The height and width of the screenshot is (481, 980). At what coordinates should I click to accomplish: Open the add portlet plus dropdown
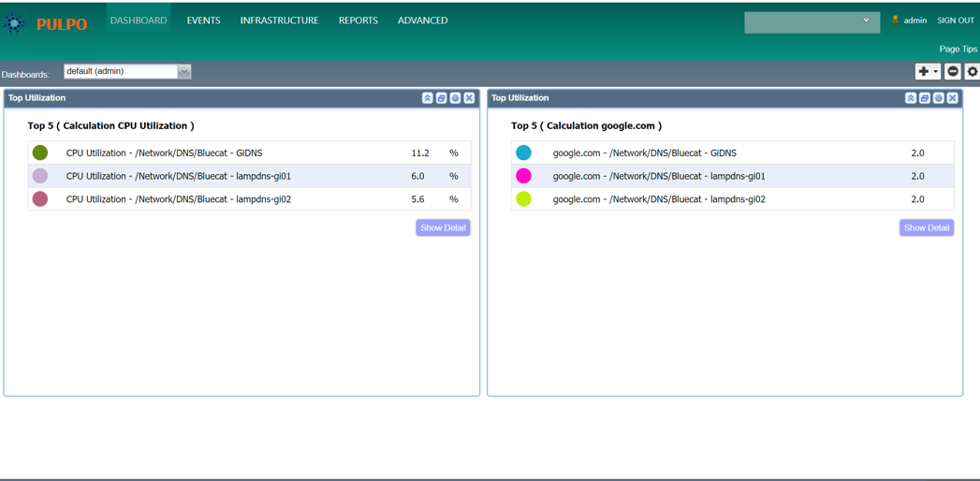pos(928,71)
